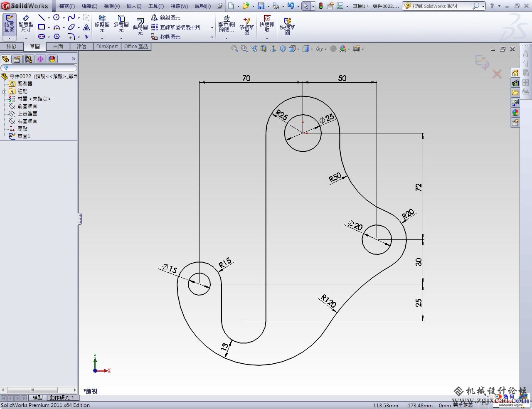This screenshot has height=409, width=532.
Task: Open the 檢視(V) menu
Action: [112, 6]
